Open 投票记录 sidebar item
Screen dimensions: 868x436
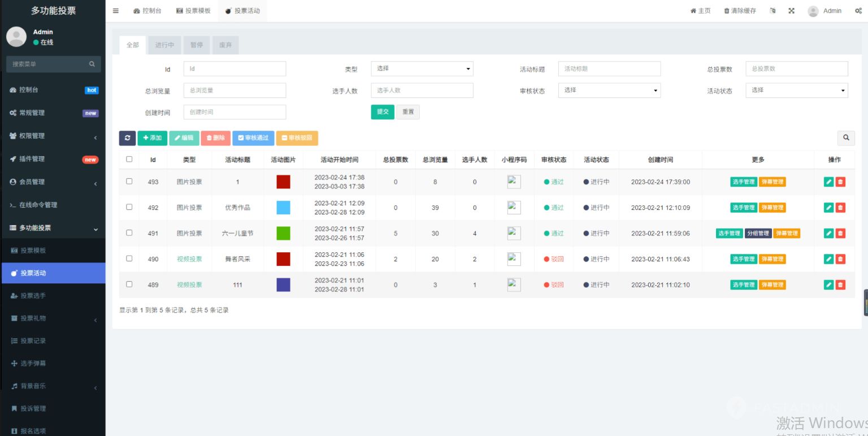pos(53,341)
